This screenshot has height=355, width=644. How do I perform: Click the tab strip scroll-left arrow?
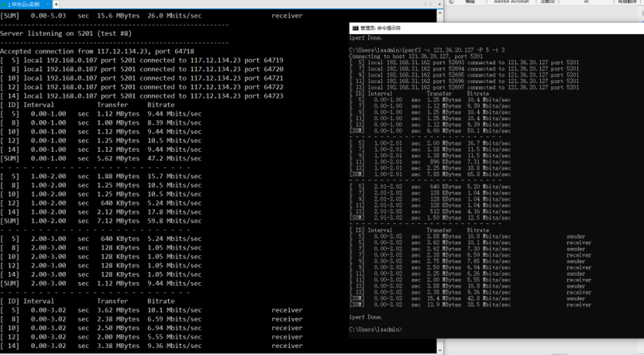pos(426,4)
